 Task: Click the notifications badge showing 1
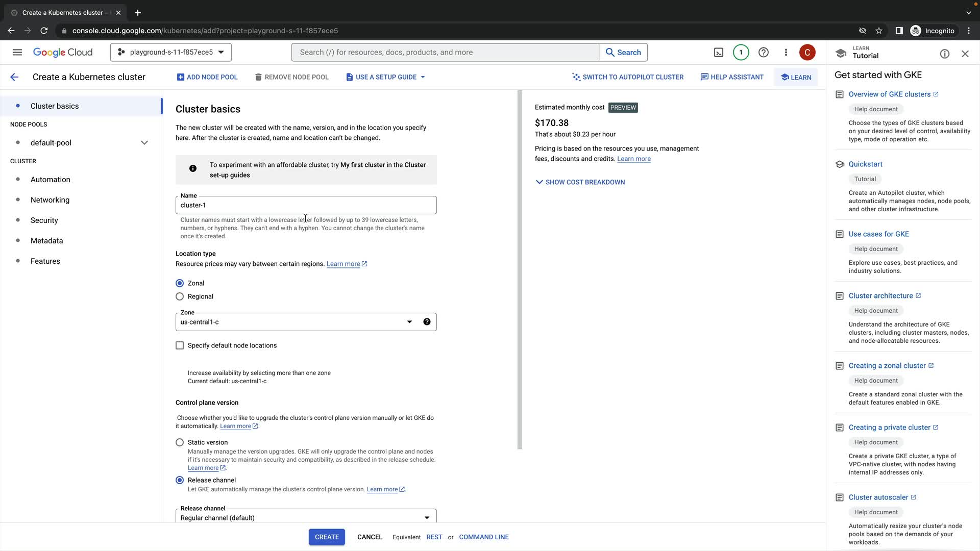pyautogui.click(x=741, y=53)
